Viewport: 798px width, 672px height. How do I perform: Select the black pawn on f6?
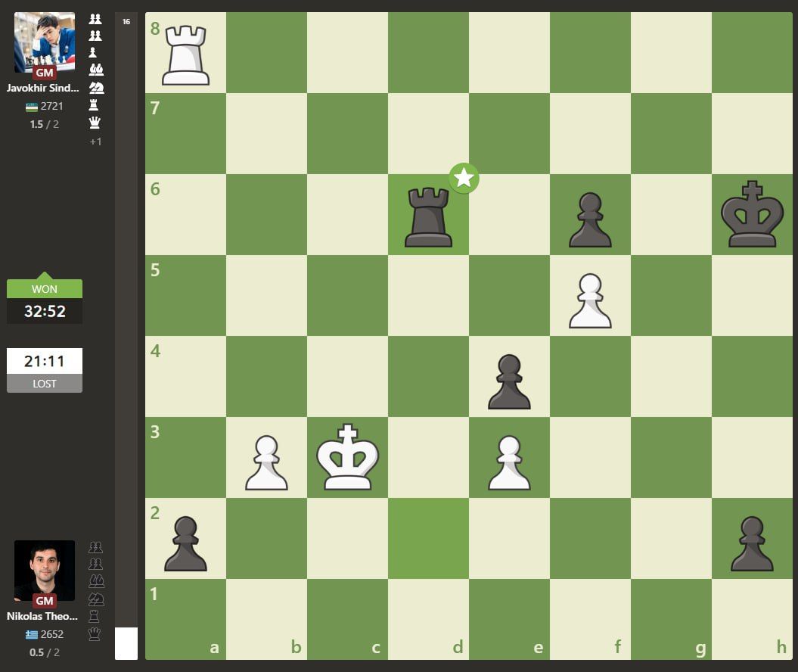click(x=590, y=220)
